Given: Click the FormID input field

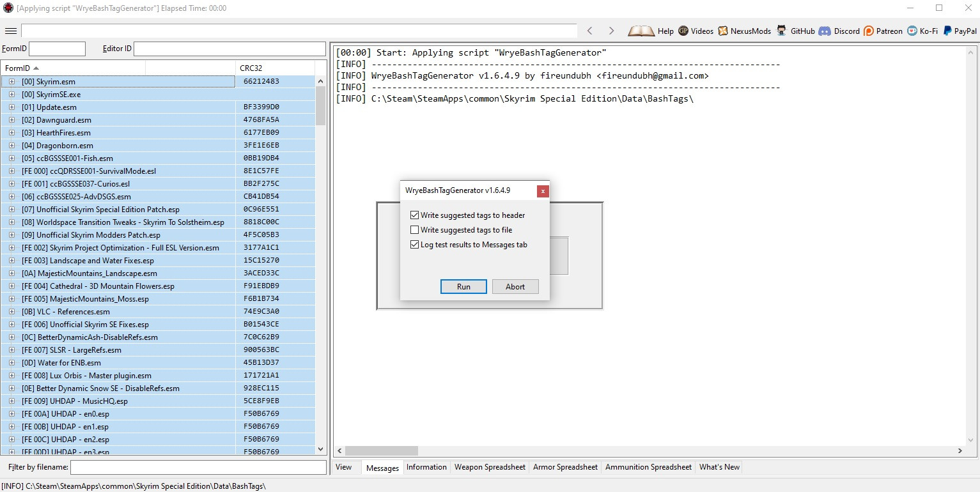Looking at the screenshot, I should [57, 49].
